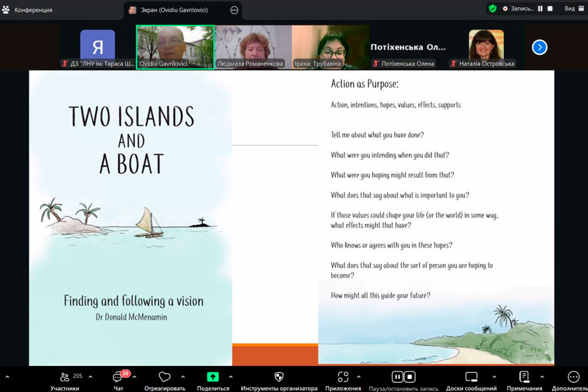Viewport: 588px width, 392px height.
Task: Click the green encryption shield icon
Action: pos(493,8)
